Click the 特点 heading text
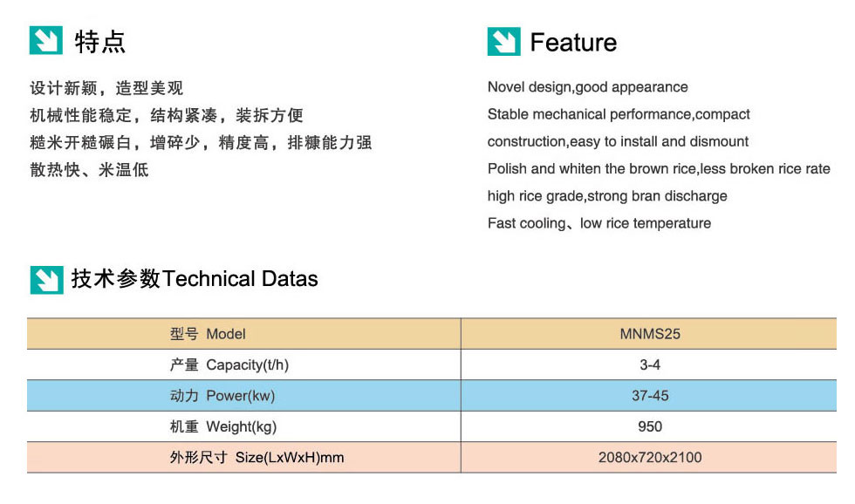Viewport: 855px width, 504px height. point(100,42)
